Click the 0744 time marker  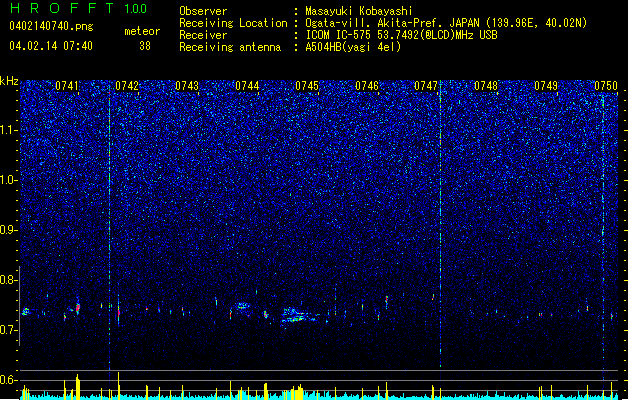[x=247, y=86]
